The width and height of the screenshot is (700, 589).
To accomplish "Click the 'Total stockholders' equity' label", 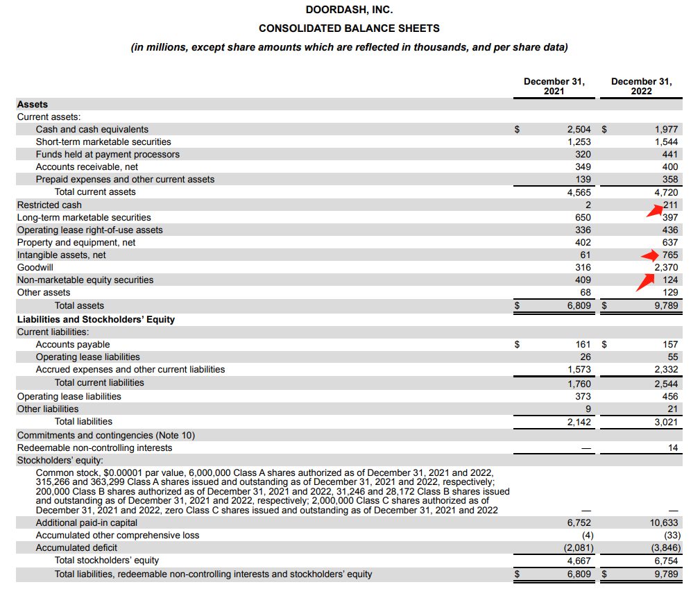I will pyautogui.click(x=107, y=561).
